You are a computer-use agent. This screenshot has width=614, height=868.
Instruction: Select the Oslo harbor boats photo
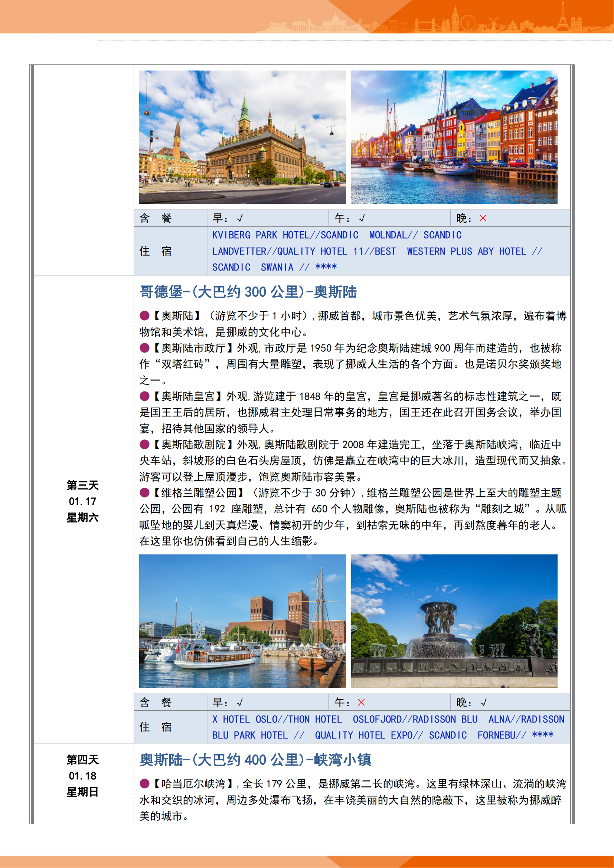pos(242,621)
